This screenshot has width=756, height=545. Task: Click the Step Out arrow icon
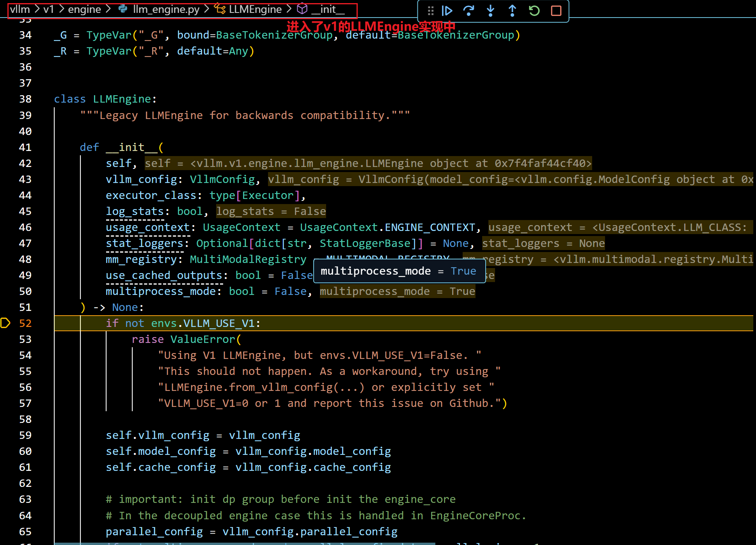[x=512, y=11]
